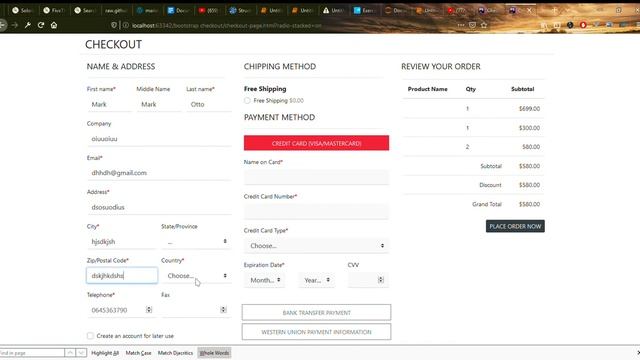Open the Country dropdown
Screen dimensions: 640x360
[x=196, y=276]
